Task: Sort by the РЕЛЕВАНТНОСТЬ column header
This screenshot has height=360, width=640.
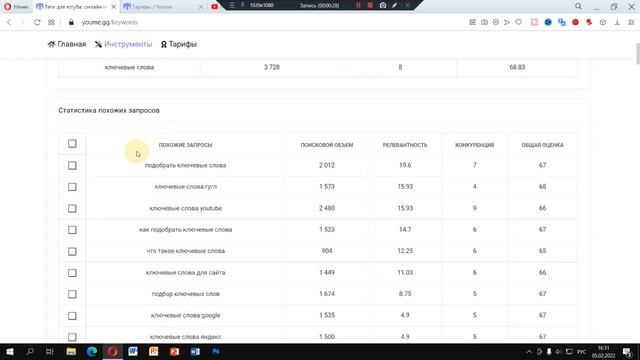Action: click(x=405, y=145)
